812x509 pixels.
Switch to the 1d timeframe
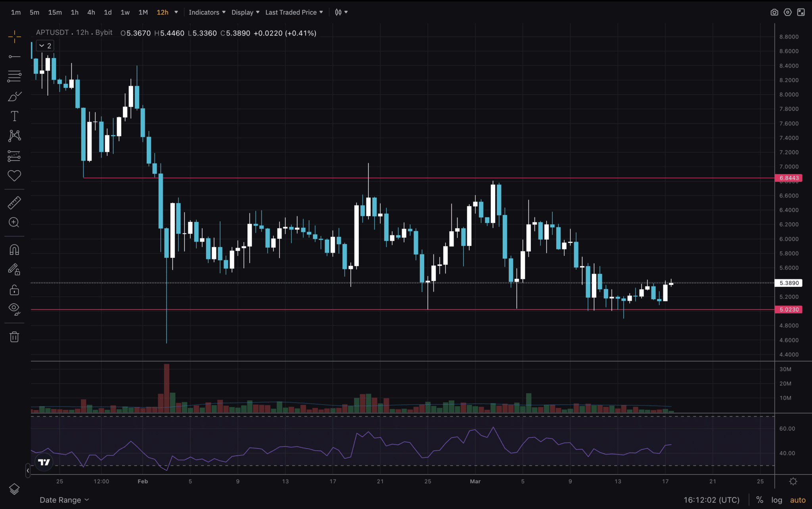pyautogui.click(x=108, y=12)
